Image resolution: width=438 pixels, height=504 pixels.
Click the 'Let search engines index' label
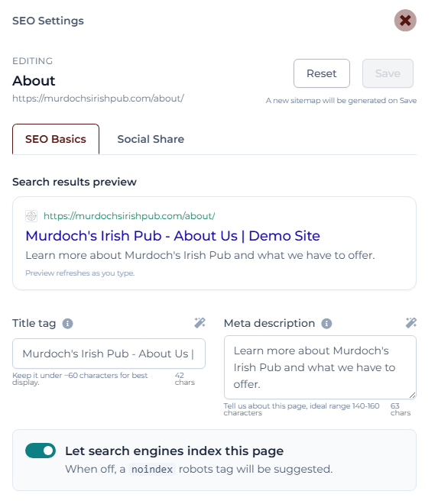click(174, 451)
